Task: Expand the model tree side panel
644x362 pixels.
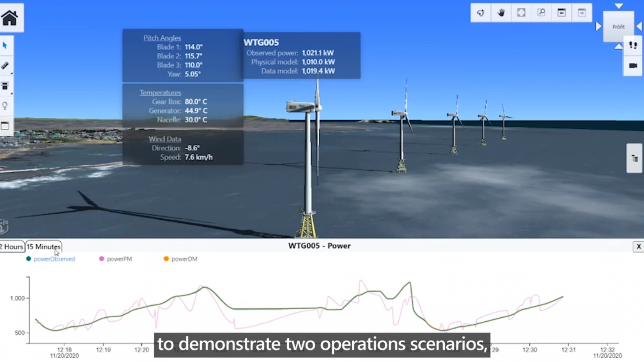Action: [x=634, y=158]
